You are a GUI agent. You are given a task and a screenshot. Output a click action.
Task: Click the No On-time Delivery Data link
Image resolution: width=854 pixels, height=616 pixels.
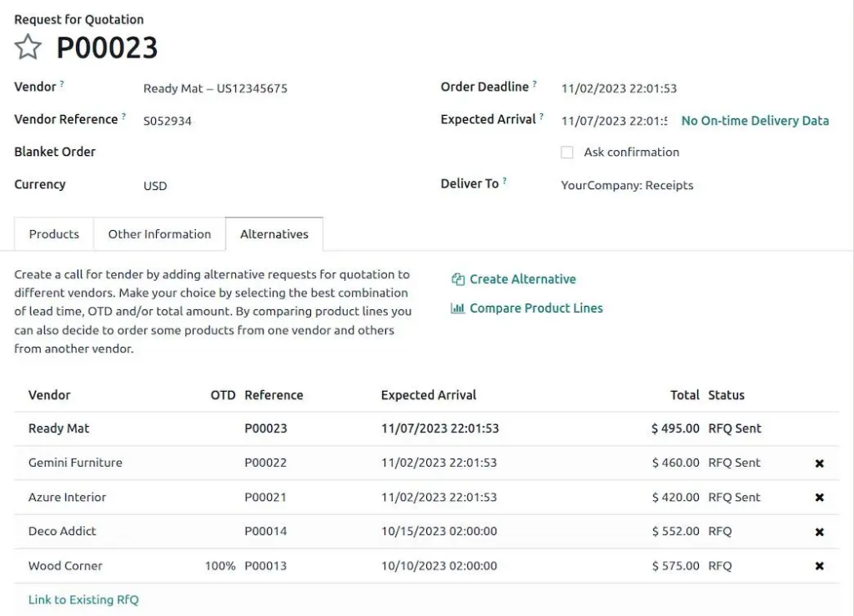755,121
